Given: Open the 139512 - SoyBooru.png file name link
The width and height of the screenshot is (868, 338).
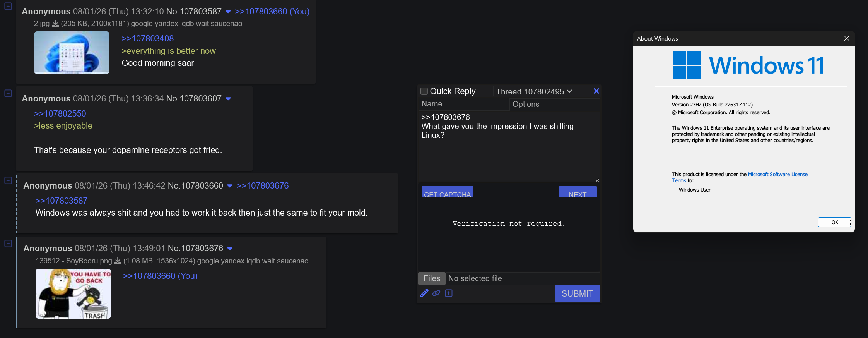Looking at the screenshot, I should click(x=73, y=261).
